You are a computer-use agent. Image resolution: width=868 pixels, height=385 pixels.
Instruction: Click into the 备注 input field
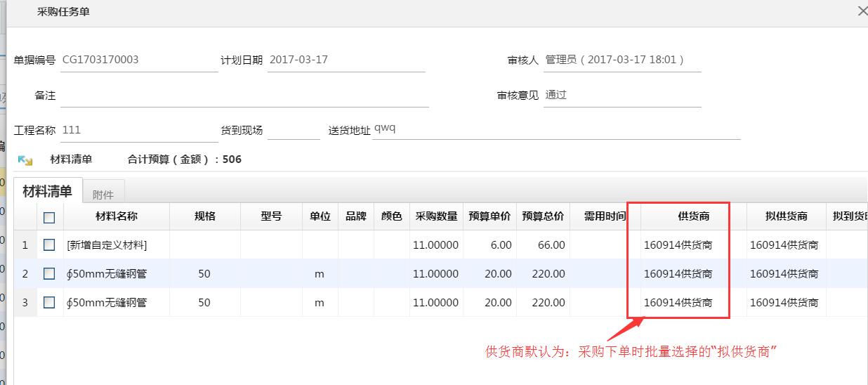(x=244, y=96)
